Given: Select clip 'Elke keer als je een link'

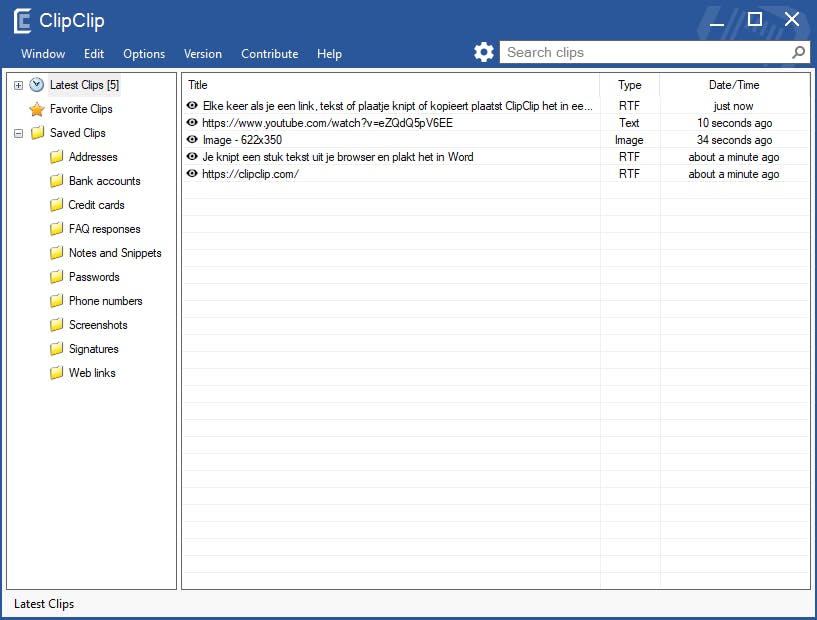Looking at the screenshot, I should point(398,106).
